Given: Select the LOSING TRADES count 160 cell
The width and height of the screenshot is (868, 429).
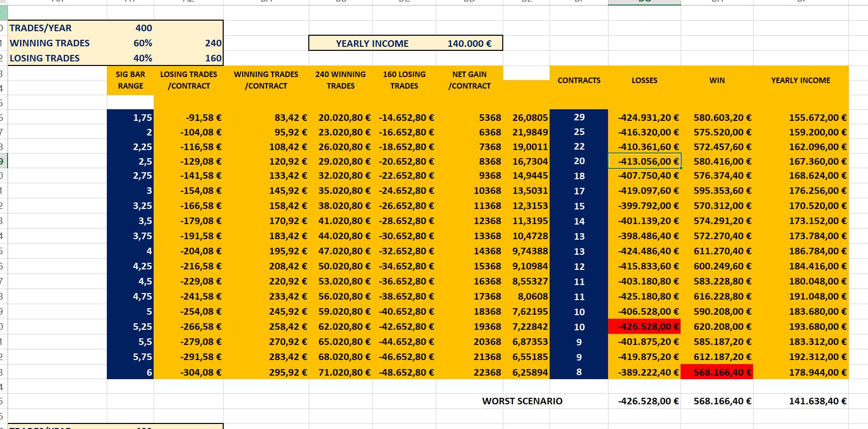Looking at the screenshot, I should 189,58.
